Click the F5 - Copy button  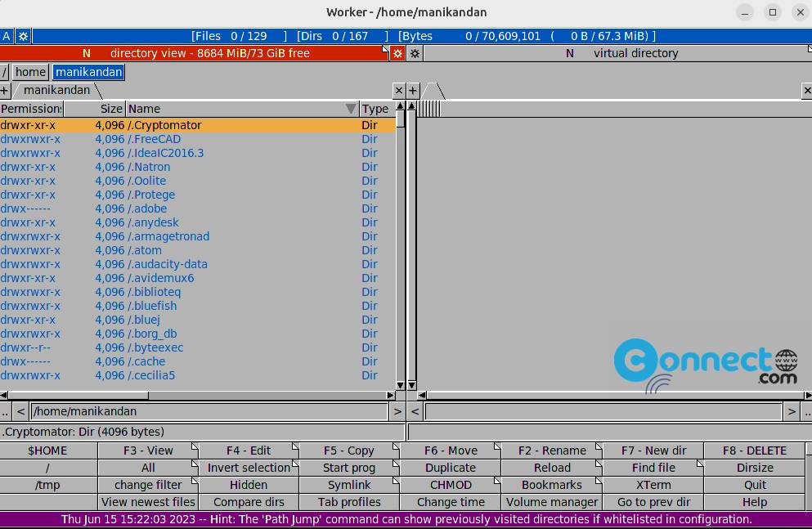(x=349, y=451)
